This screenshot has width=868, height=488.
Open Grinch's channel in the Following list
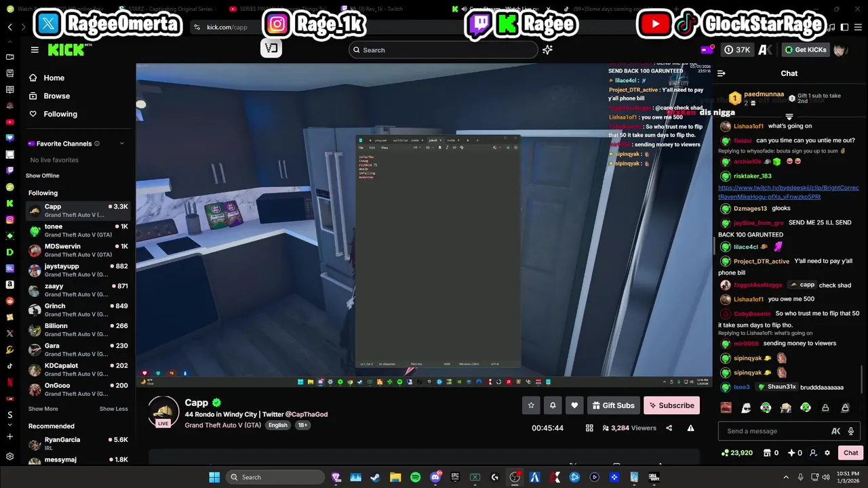click(x=78, y=310)
